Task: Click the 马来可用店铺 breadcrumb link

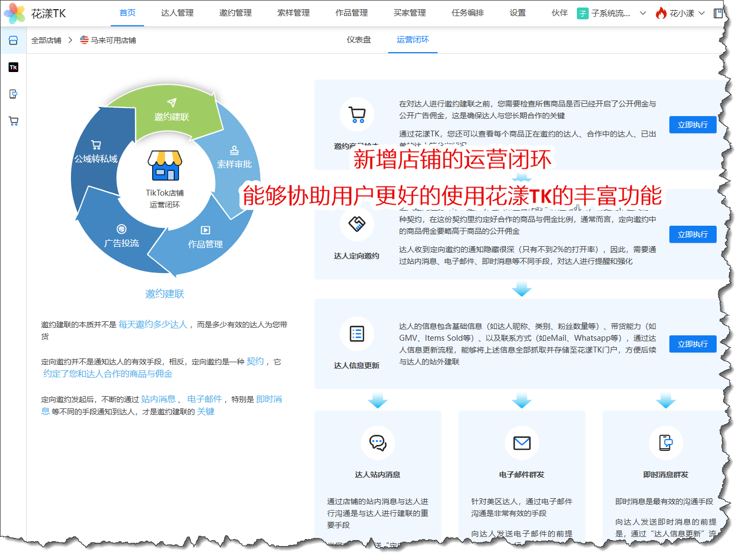Action: coord(113,40)
